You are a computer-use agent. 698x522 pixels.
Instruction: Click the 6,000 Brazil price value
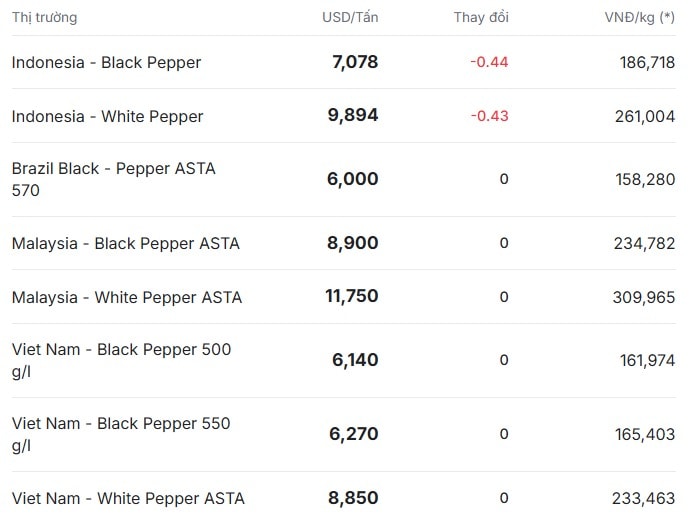coord(353,179)
